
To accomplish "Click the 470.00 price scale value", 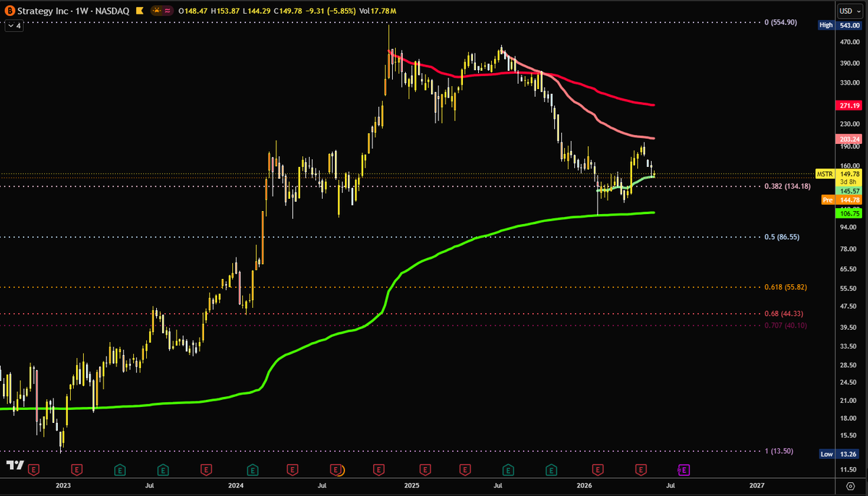I will click(x=849, y=43).
